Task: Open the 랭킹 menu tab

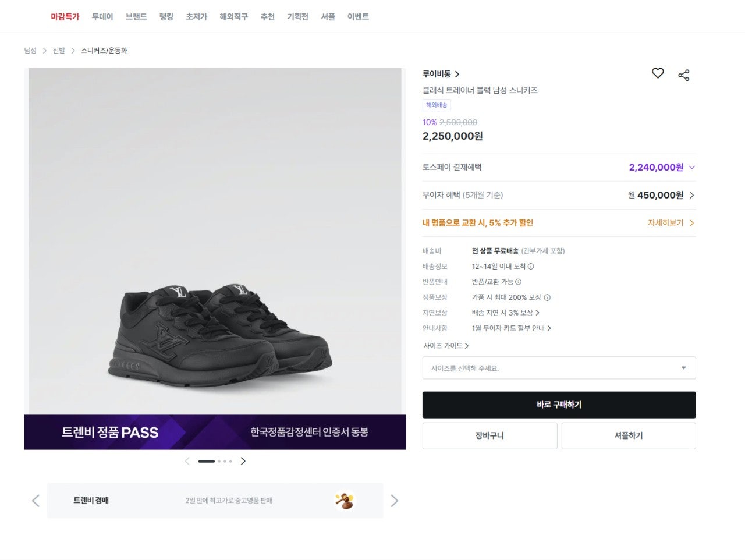Action: pyautogui.click(x=166, y=17)
